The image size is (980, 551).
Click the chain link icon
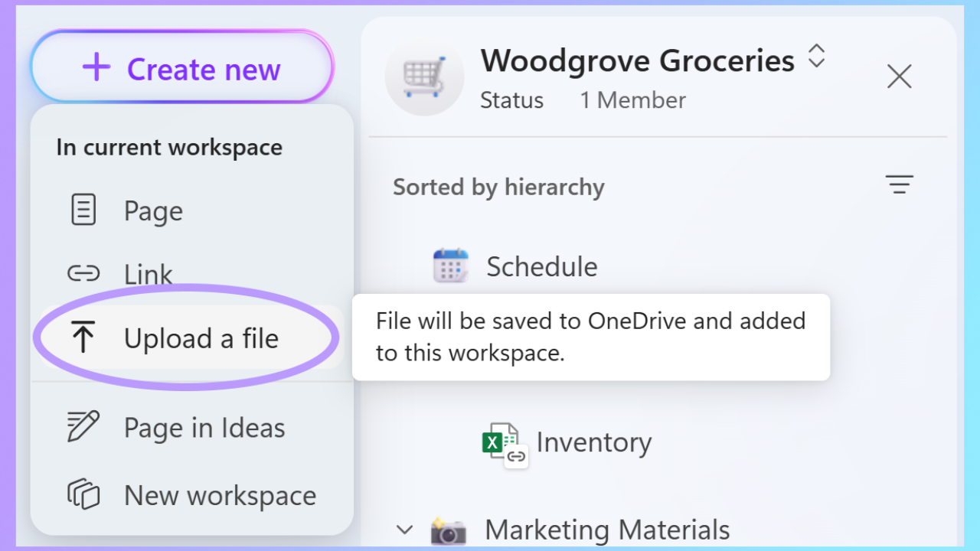[x=83, y=273]
